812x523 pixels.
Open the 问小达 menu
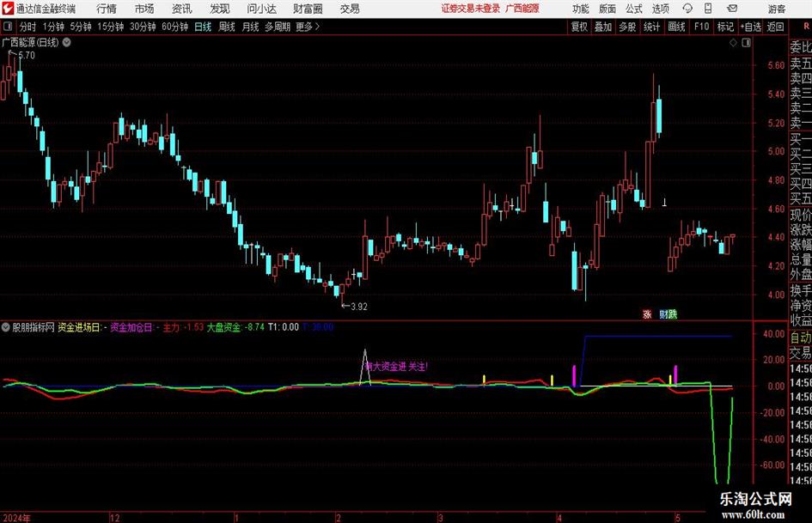(261, 9)
